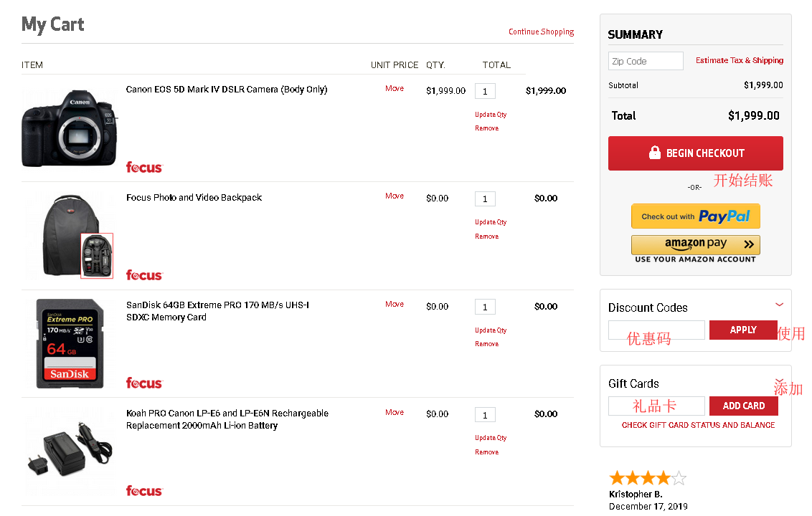Screen dimensions: 812x516
Task: Open Check Gift Card Status and Balance
Action: pyautogui.click(x=698, y=425)
